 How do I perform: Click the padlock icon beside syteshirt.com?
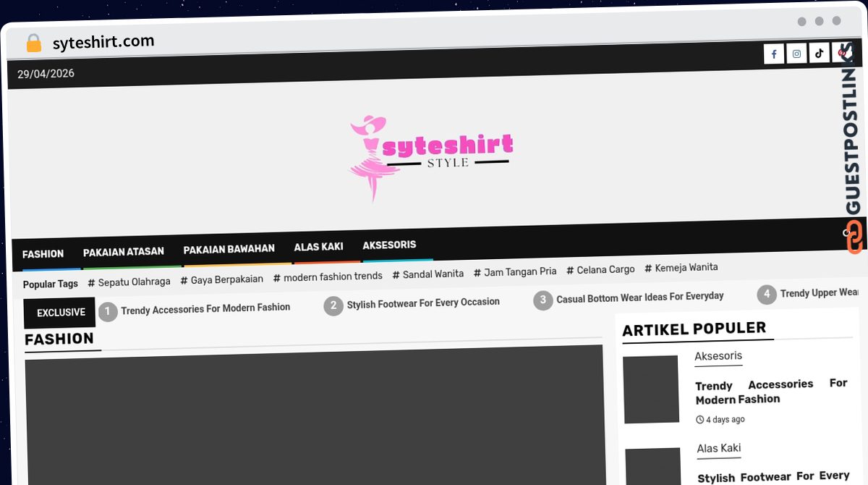tap(34, 43)
